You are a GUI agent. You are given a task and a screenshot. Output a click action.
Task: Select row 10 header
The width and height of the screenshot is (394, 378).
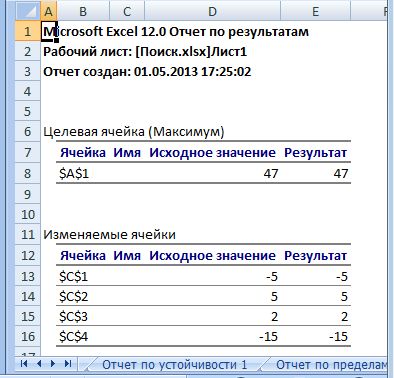pyautogui.click(x=28, y=214)
